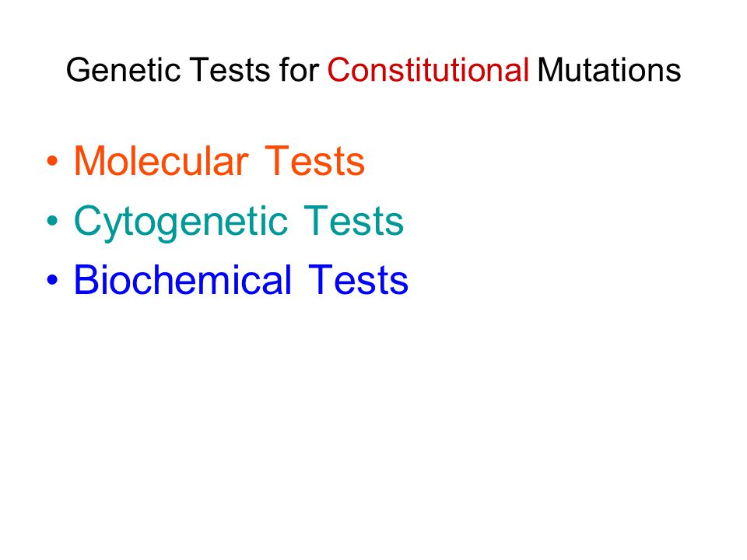Select the word Biochemical in blue
The width and height of the screenshot is (747, 560).
click(182, 279)
